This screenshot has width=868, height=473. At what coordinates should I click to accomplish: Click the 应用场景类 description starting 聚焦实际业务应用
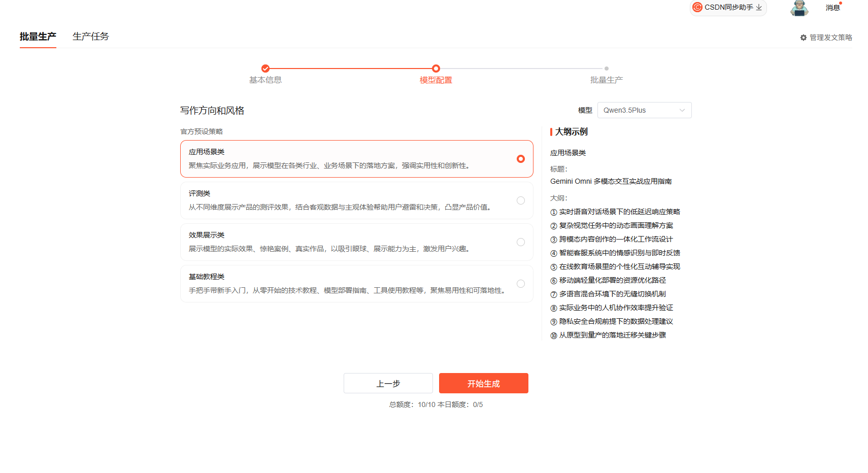pos(330,165)
